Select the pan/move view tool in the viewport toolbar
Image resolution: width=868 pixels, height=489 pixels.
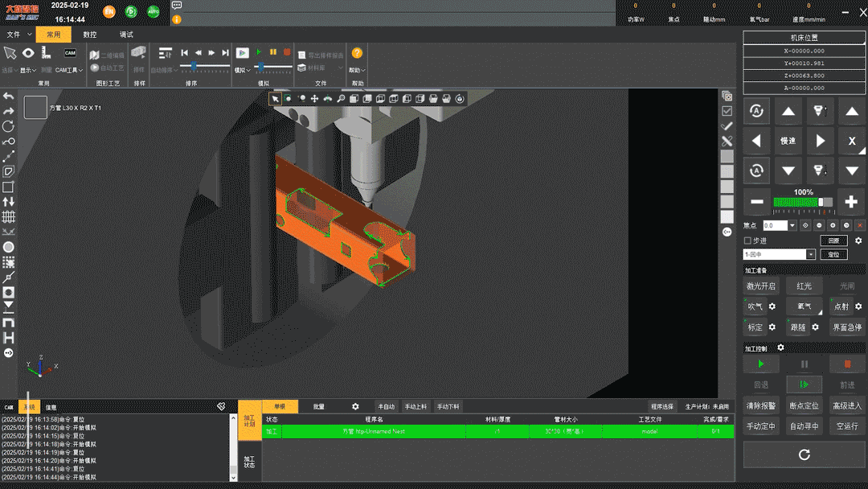coord(314,99)
